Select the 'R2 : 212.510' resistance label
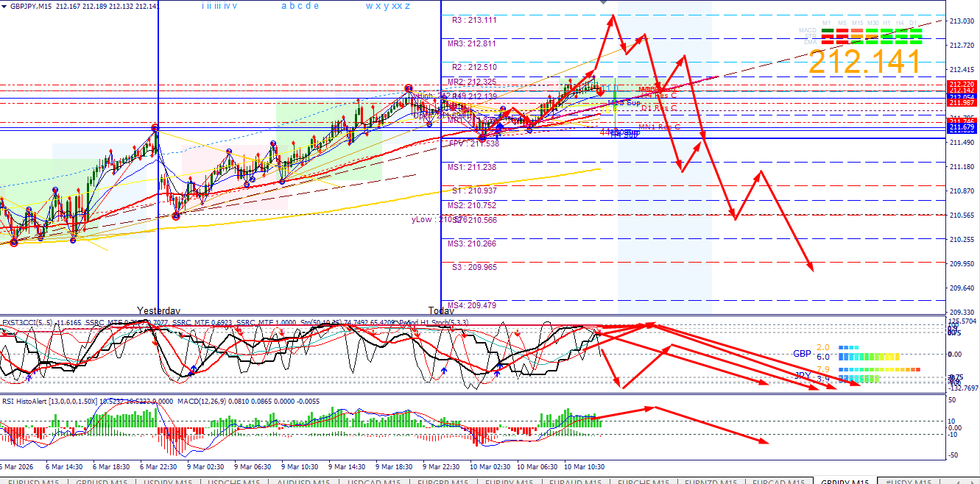Screen dimensions: 980x484 [x=473, y=67]
